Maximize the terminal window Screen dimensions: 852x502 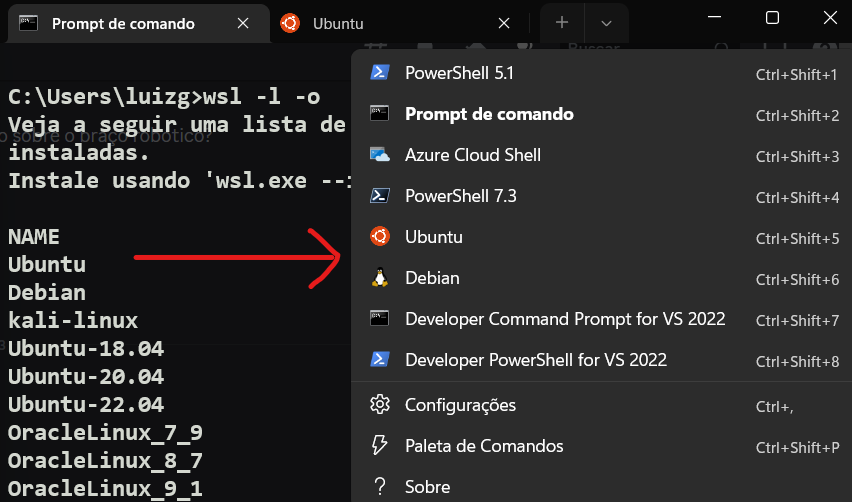(x=772, y=17)
